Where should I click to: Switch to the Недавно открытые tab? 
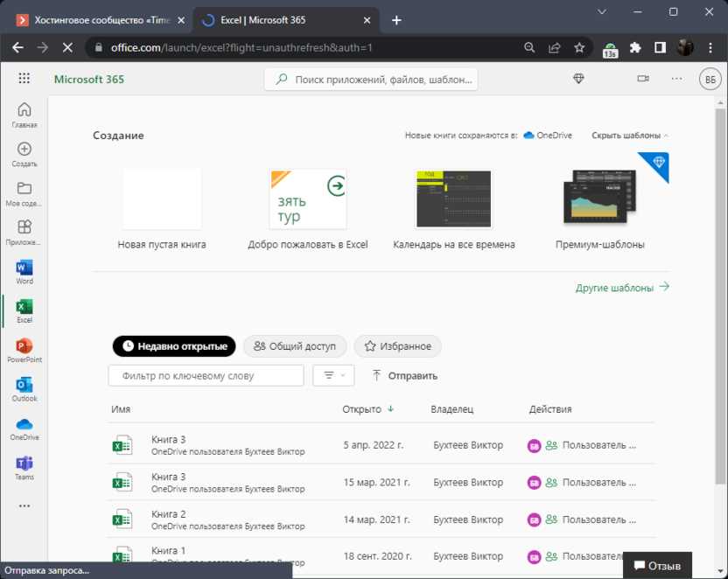click(x=174, y=346)
